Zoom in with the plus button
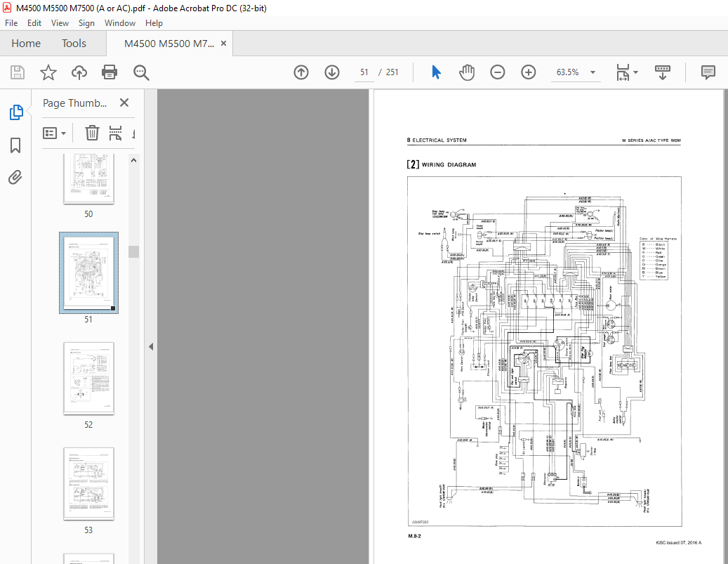Viewport: 728px width, 564px height. tap(529, 72)
